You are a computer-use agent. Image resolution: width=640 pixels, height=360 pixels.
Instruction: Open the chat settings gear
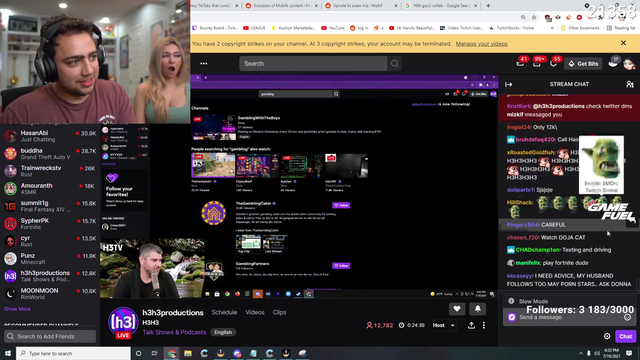607,336
